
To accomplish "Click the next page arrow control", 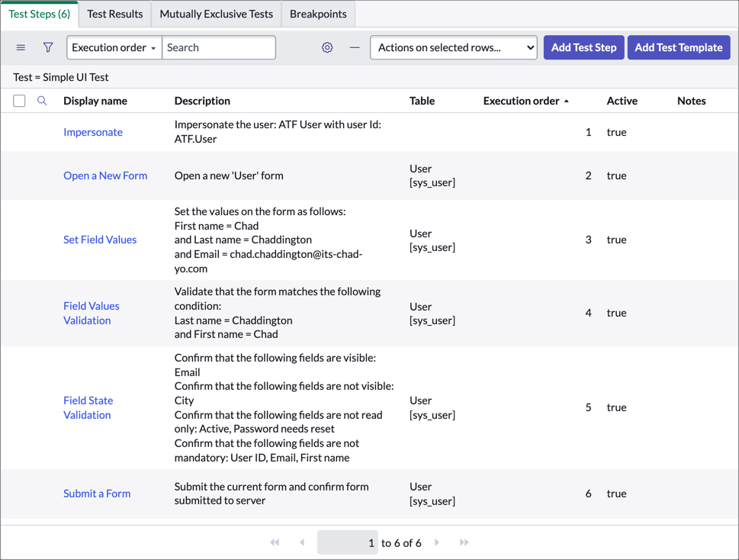I will click(x=436, y=542).
